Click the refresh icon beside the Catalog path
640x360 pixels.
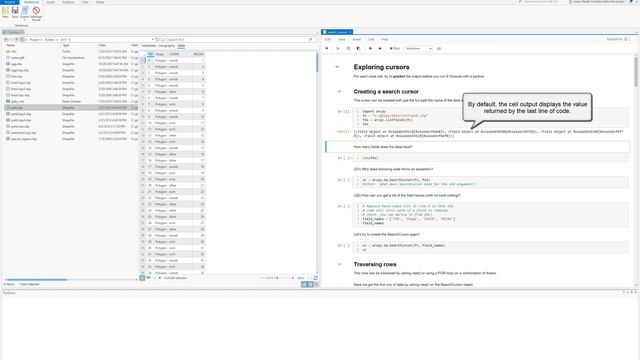click(x=158, y=40)
